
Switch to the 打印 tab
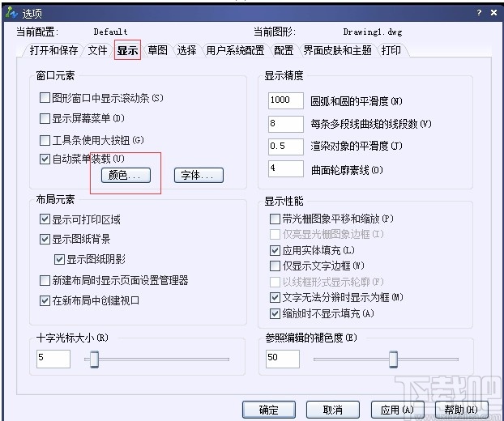tap(391, 50)
